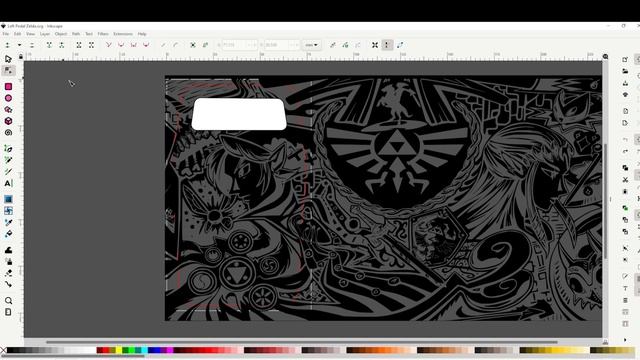Select the Spiral tool
This screenshot has width=640, height=360.
8,133
